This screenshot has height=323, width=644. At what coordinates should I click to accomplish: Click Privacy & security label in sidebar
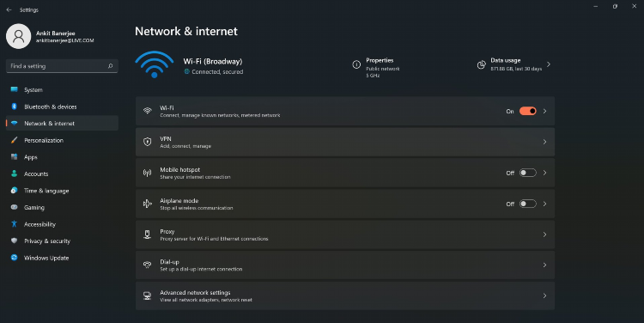[47, 241]
